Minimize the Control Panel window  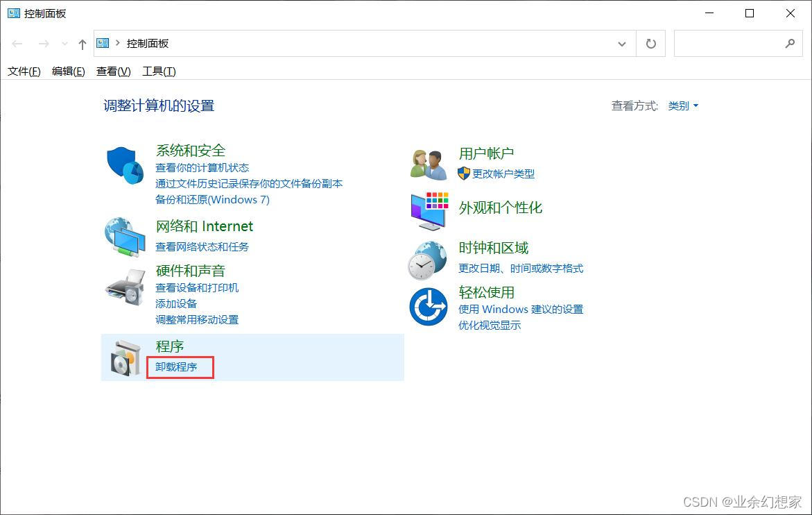pyautogui.click(x=709, y=13)
